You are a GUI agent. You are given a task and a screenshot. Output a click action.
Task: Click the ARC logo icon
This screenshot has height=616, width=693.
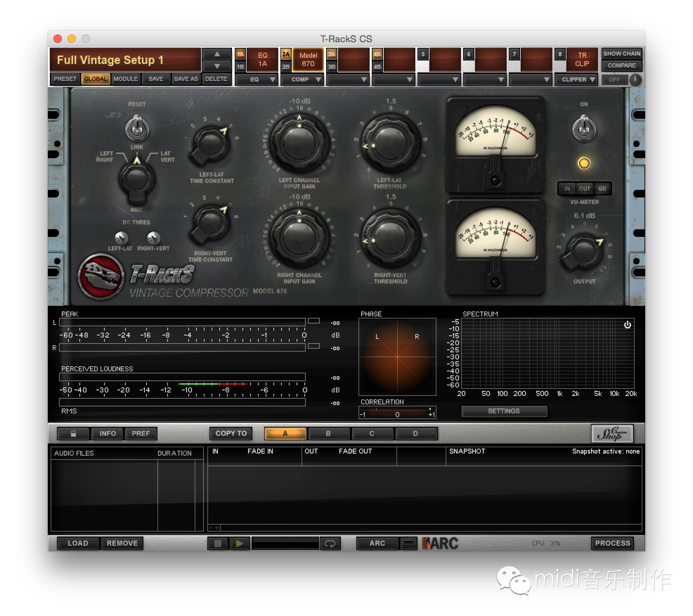440,543
